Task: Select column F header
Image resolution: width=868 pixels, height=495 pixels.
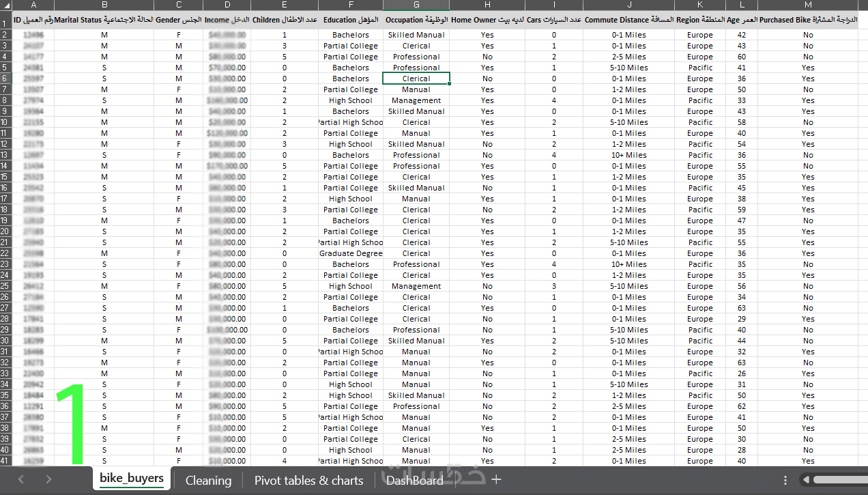Action: (x=351, y=5)
